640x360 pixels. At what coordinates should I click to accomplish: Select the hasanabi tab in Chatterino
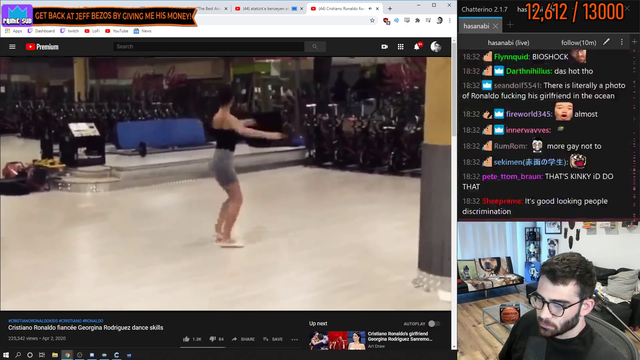[x=476, y=26]
